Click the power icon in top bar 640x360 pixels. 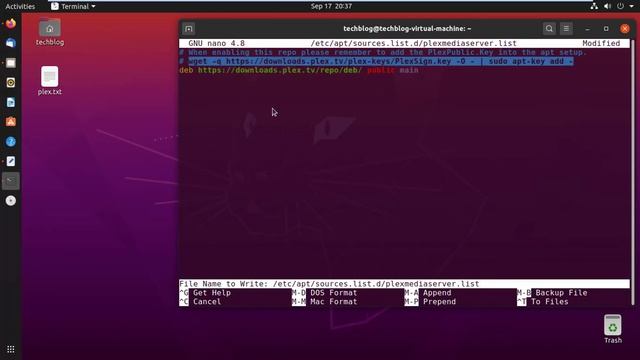point(620,6)
